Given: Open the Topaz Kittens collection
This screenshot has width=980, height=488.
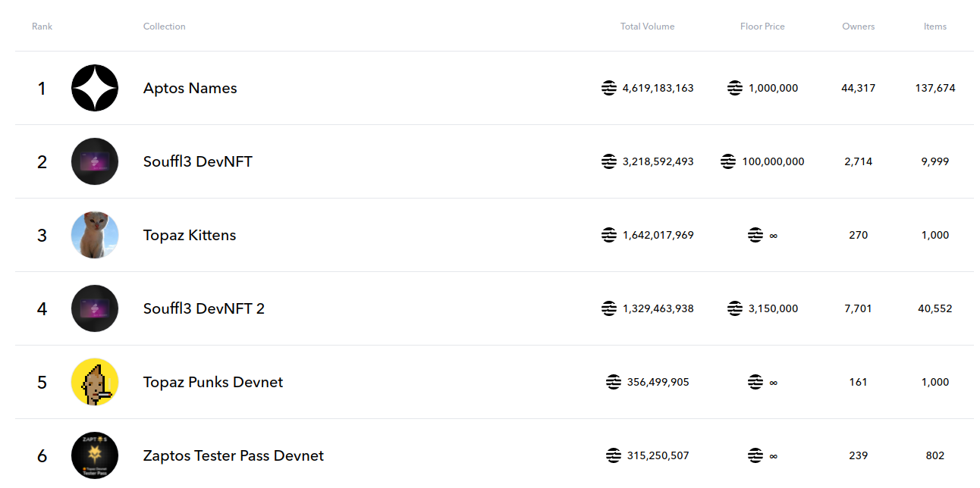Looking at the screenshot, I should click(190, 235).
